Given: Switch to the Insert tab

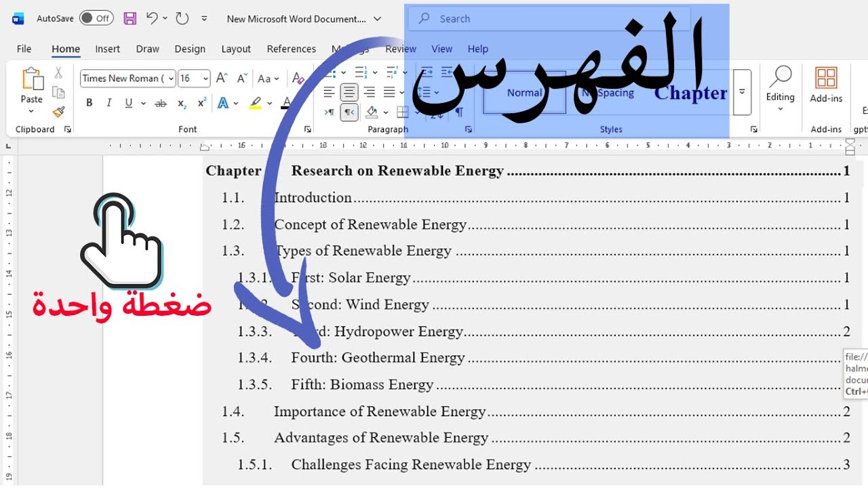Looking at the screenshot, I should click(107, 49).
